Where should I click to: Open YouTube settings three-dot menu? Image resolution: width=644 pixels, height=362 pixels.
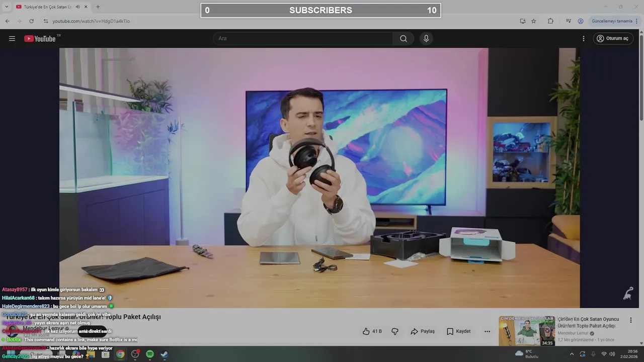584,39
